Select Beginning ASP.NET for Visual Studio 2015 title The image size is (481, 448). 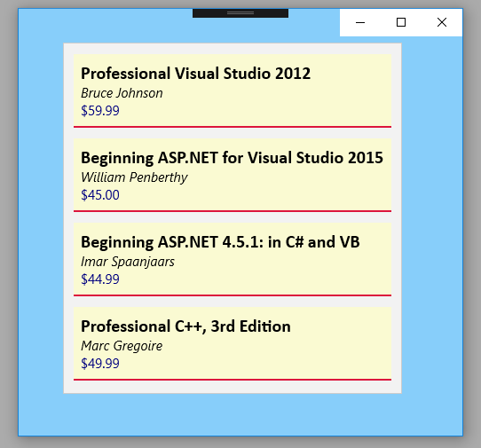coord(232,158)
